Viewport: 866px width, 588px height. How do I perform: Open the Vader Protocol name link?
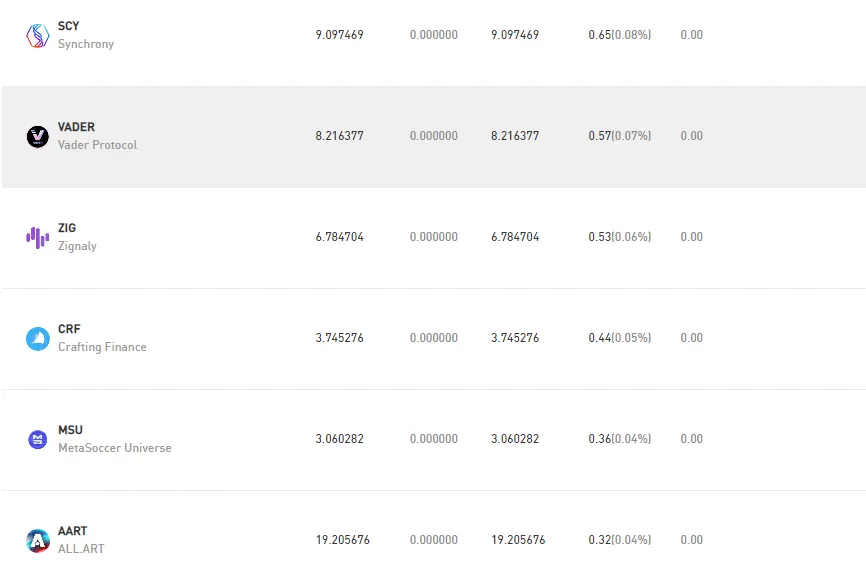(97, 145)
